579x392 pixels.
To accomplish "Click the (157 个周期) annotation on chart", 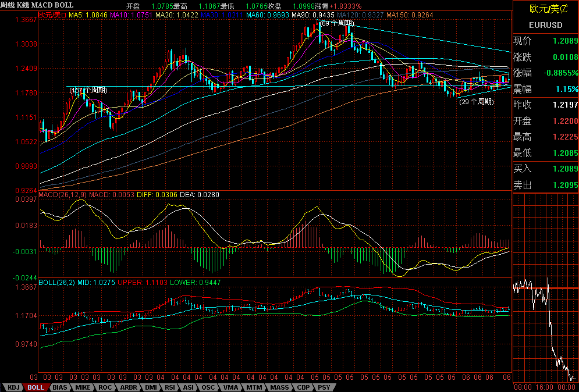I will pos(88,90).
